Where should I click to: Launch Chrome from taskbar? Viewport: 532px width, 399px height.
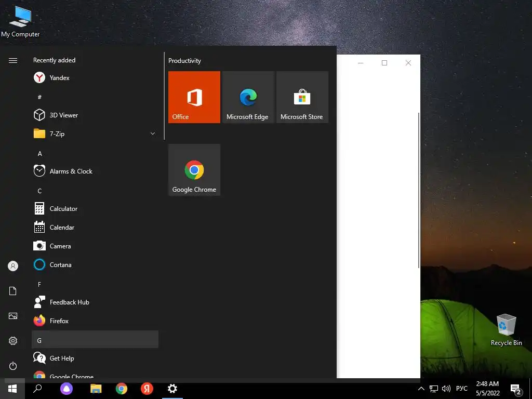[x=122, y=389]
